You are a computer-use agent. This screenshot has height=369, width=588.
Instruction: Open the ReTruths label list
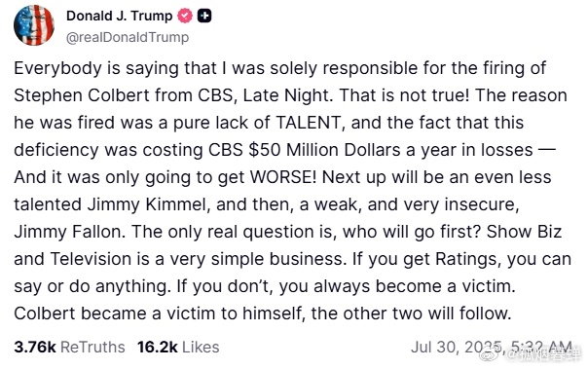(92, 348)
